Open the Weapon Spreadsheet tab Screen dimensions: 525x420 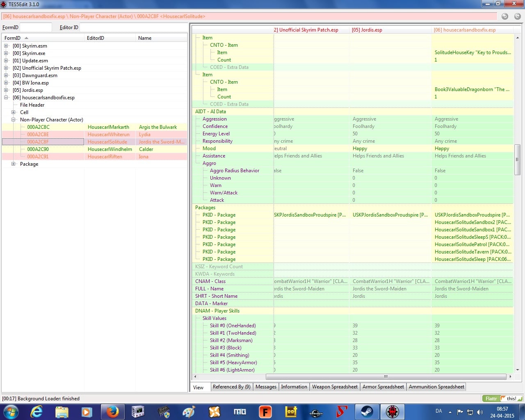(x=335, y=387)
